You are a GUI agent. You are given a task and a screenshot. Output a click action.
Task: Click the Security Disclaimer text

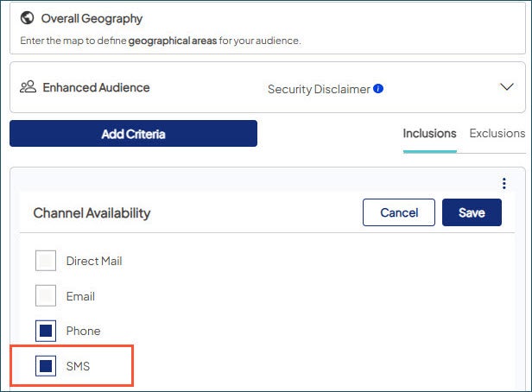[319, 89]
